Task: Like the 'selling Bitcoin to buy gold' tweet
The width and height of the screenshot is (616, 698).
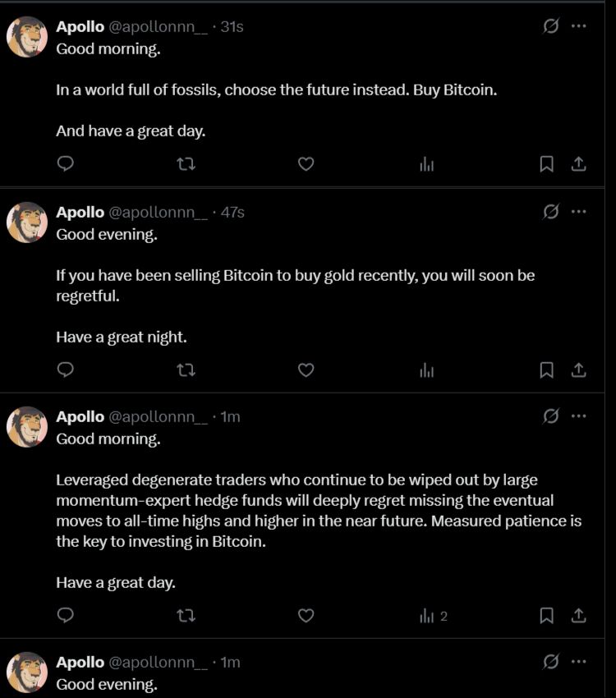Action: coord(306,370)
